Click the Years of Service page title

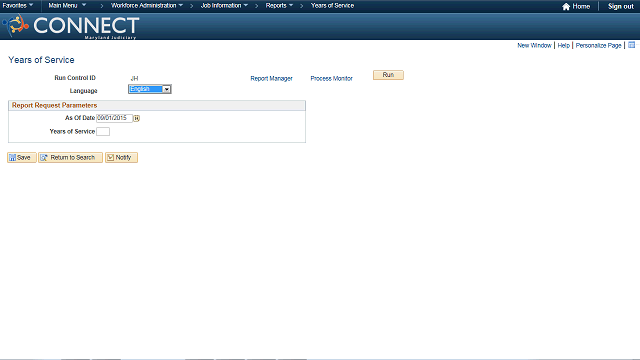click(41, 60)
